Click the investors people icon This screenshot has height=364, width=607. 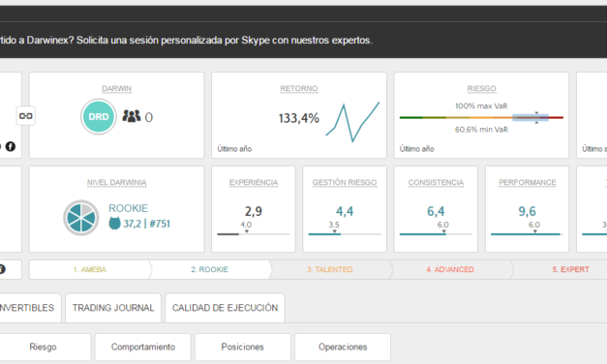(x=132, y=116)
